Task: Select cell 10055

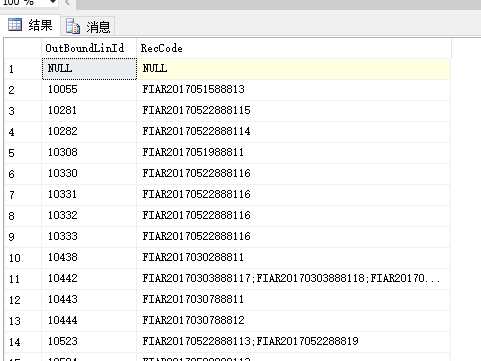Action: click(x=89, y=90)
